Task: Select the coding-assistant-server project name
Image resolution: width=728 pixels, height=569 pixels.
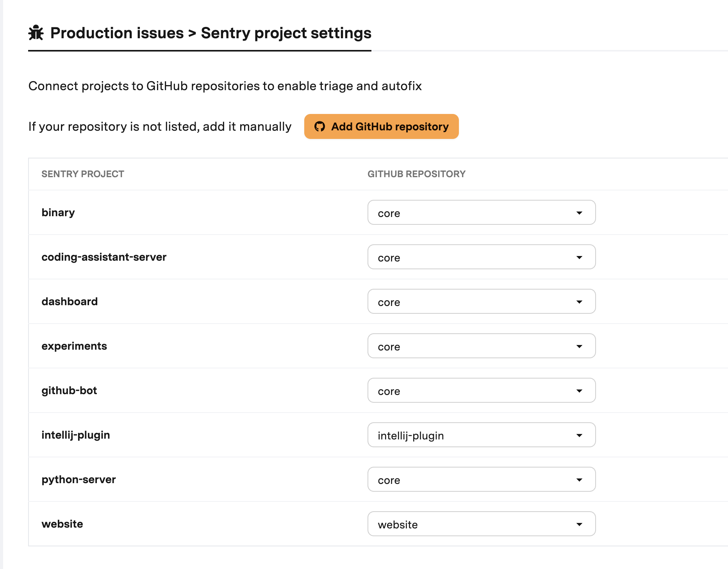Action: (x=104, y=257)
